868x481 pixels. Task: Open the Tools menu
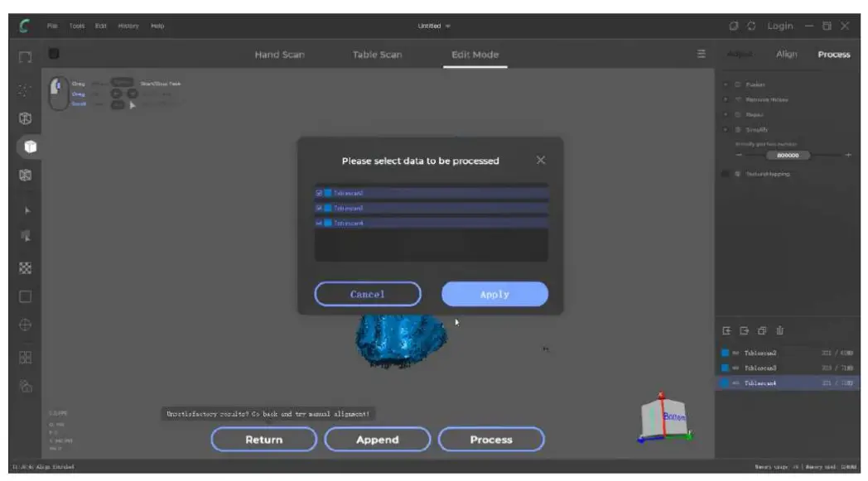pos(77,26)
